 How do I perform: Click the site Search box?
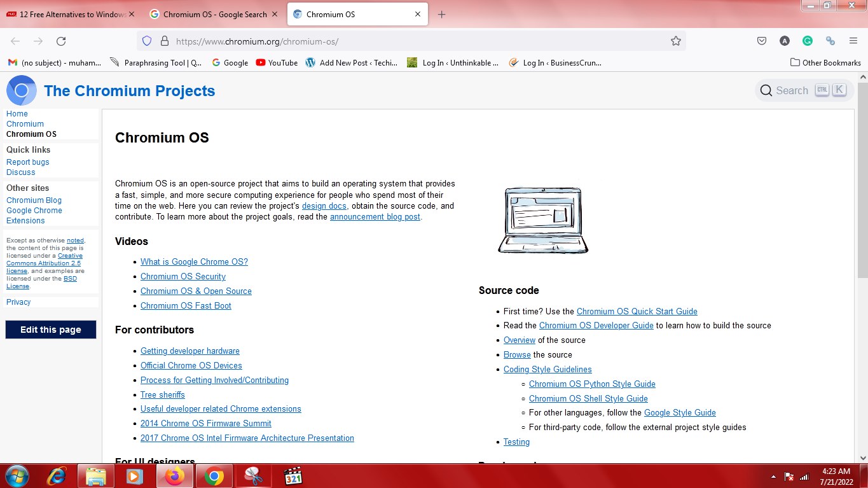[804, 90]
